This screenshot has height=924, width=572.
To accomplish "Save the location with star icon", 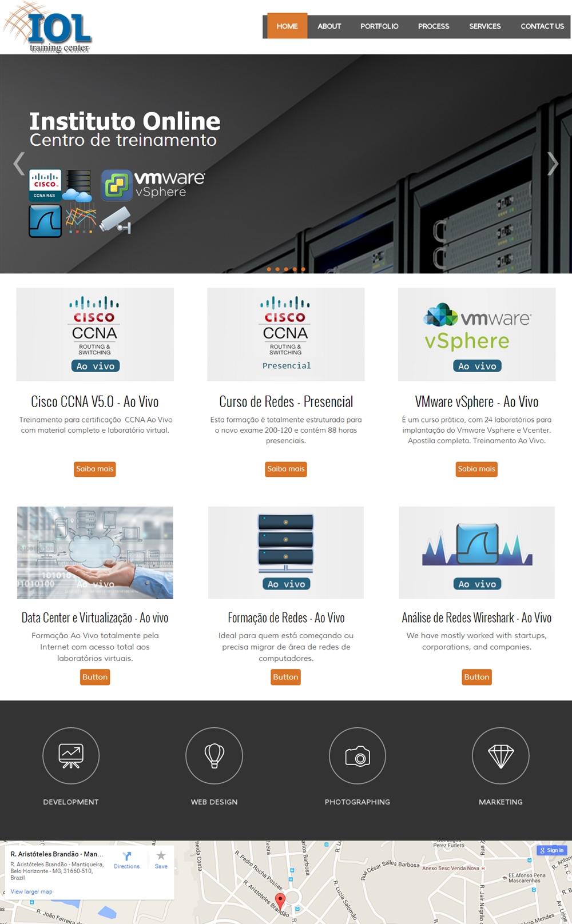I will pos(161,860).
